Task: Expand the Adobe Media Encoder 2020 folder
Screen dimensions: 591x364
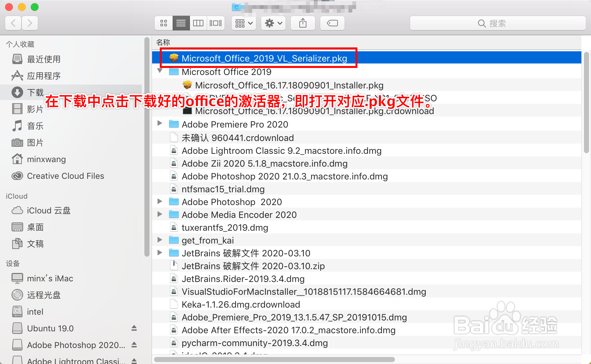Action: [x=160, y=214]
